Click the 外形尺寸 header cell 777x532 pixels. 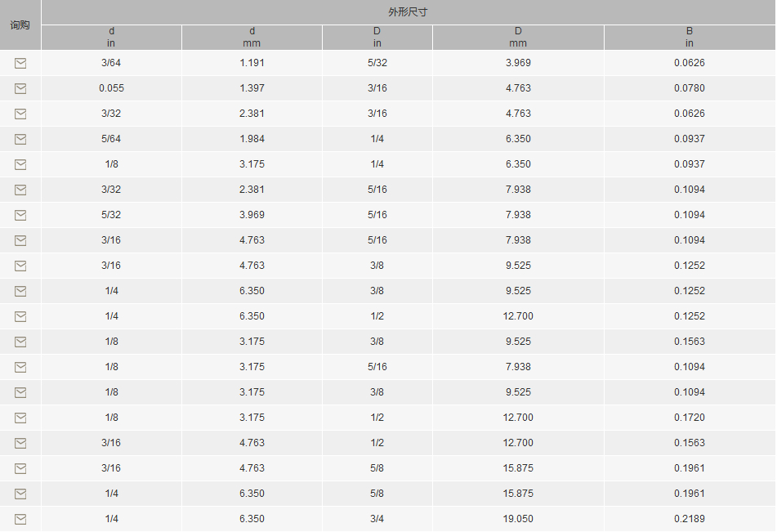[x=408, y=12]
